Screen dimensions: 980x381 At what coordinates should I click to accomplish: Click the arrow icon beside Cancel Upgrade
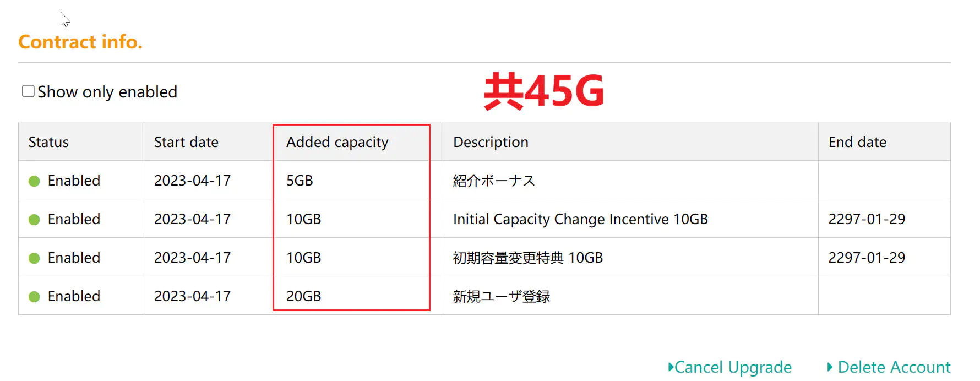[671, 367]
